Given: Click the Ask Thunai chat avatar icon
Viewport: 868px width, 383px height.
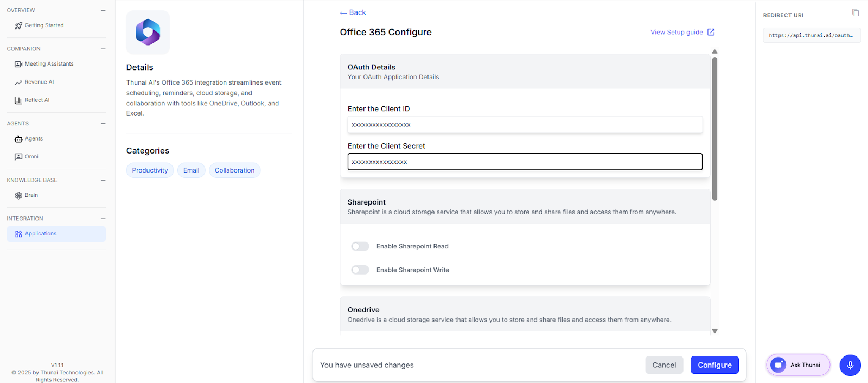Looking at the screenshot, I should [778, 365].
